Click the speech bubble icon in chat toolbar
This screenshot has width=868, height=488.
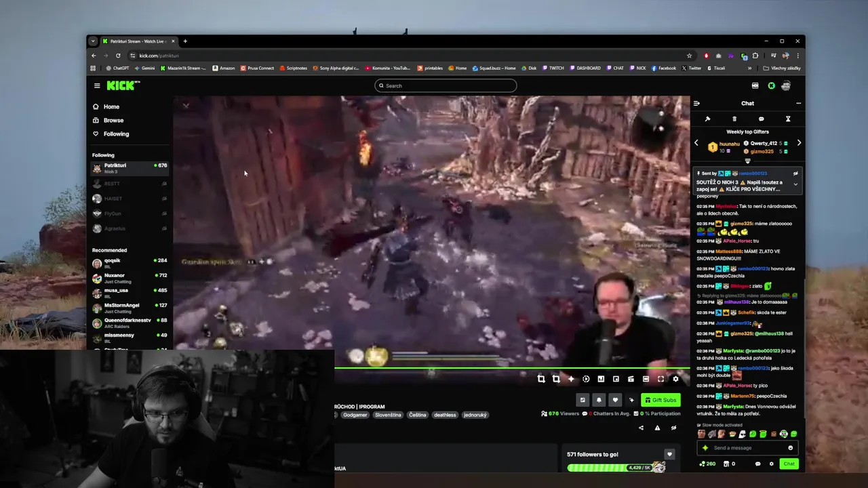[x=761, y=119]
